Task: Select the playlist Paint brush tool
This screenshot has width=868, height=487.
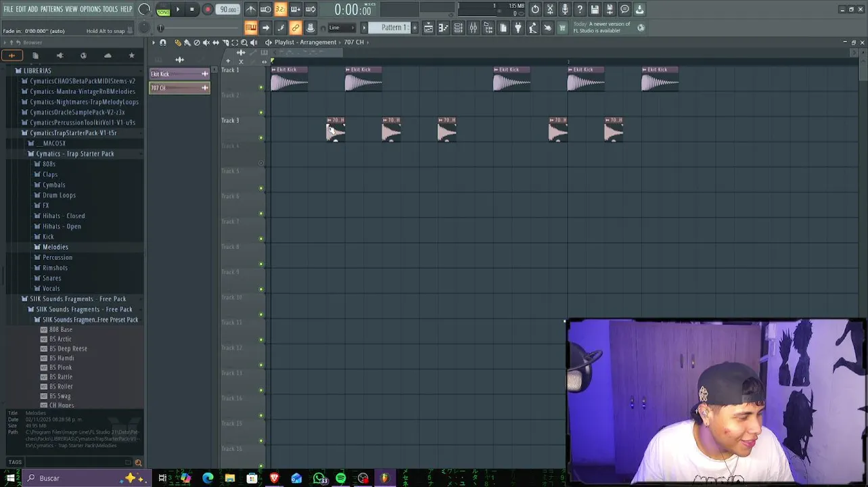Action: (x=187, y=43)
